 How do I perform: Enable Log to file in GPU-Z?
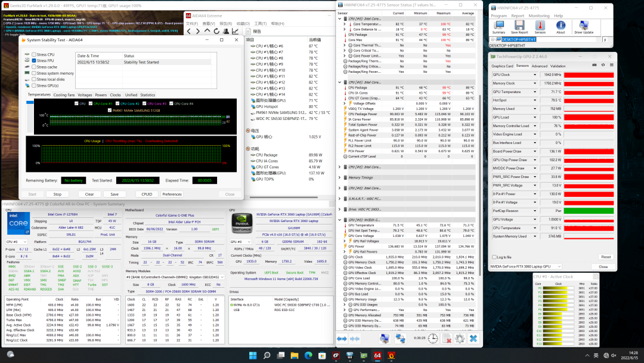[x=494, y=257]
